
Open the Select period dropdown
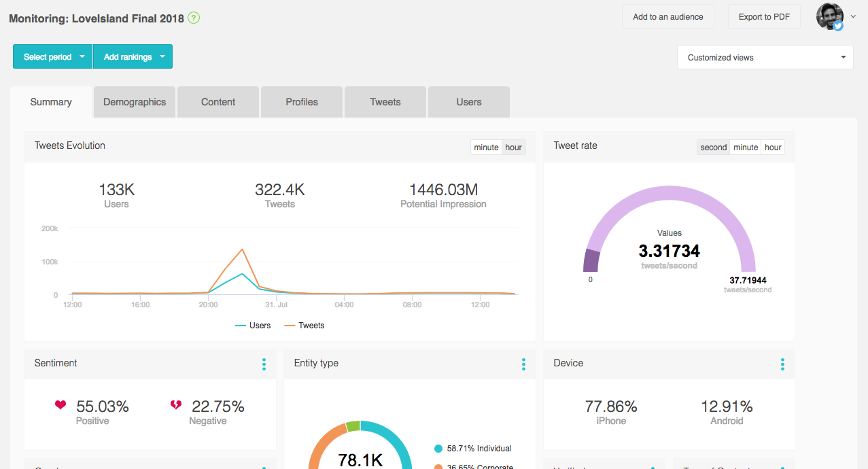coord(52,57)
